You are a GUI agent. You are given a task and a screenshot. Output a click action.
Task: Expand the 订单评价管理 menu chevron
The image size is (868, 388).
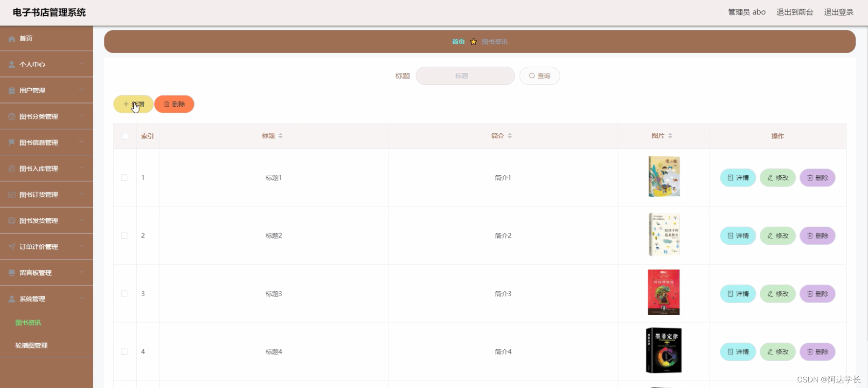click(x=81, y=246)
